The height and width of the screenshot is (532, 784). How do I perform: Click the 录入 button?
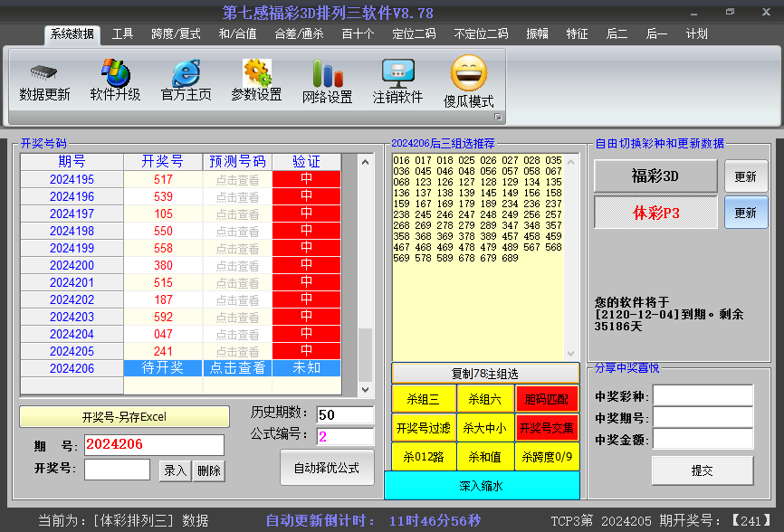pos(175,470)
